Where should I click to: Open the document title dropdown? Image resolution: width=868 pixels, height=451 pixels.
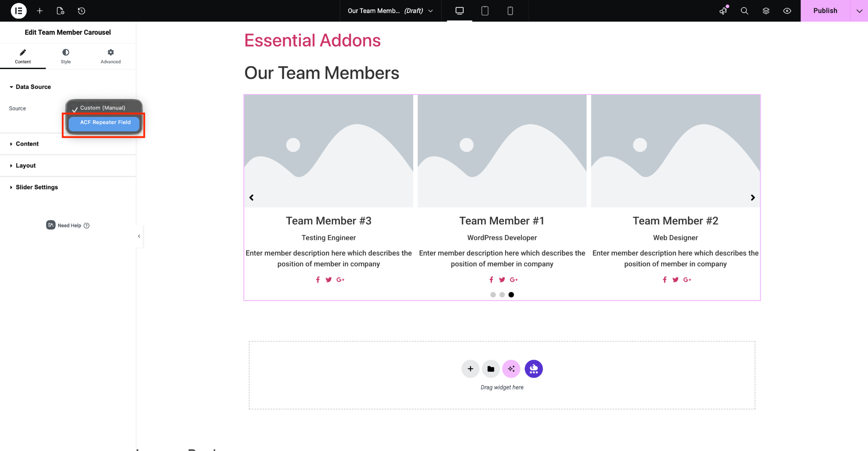click(x=390, y=11)
